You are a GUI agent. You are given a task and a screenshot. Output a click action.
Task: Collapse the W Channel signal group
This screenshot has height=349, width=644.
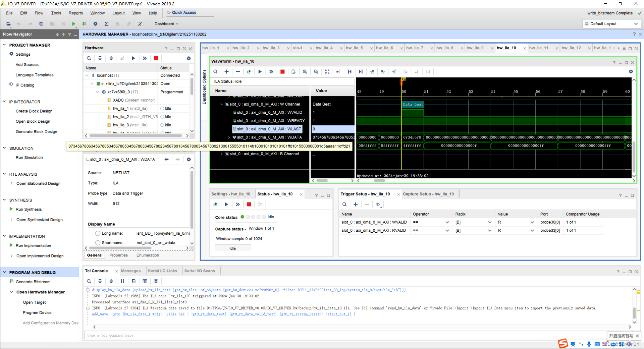[222, 104]
